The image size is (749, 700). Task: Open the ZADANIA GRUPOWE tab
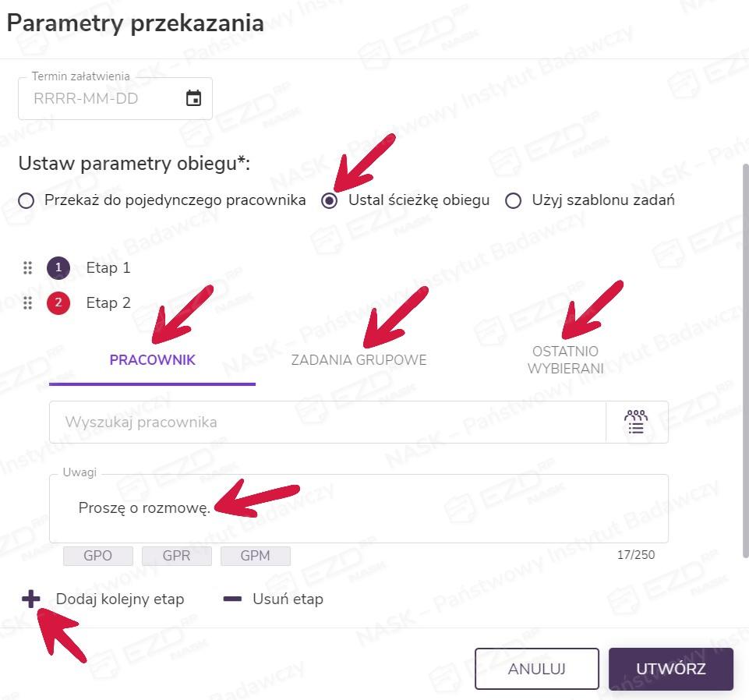point(359,360)
